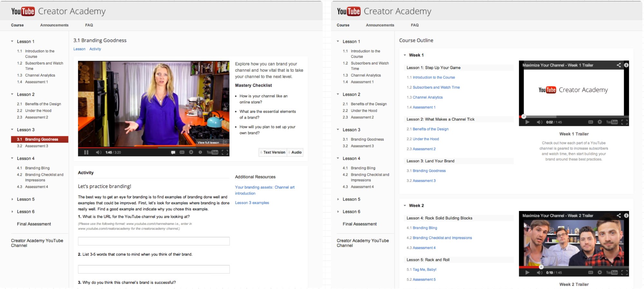
Task: Open Lesson 3 examples resource link
Action: point(252,203)
